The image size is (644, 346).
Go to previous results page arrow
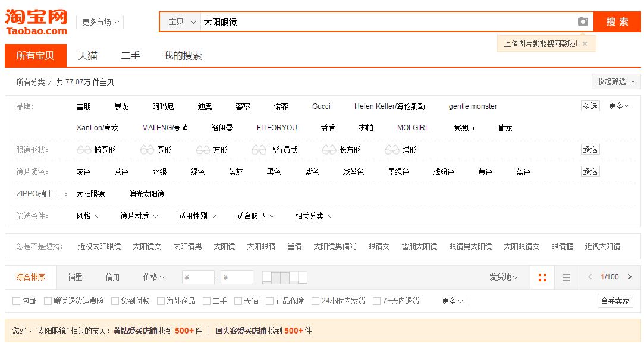click(x=590, y=277)
